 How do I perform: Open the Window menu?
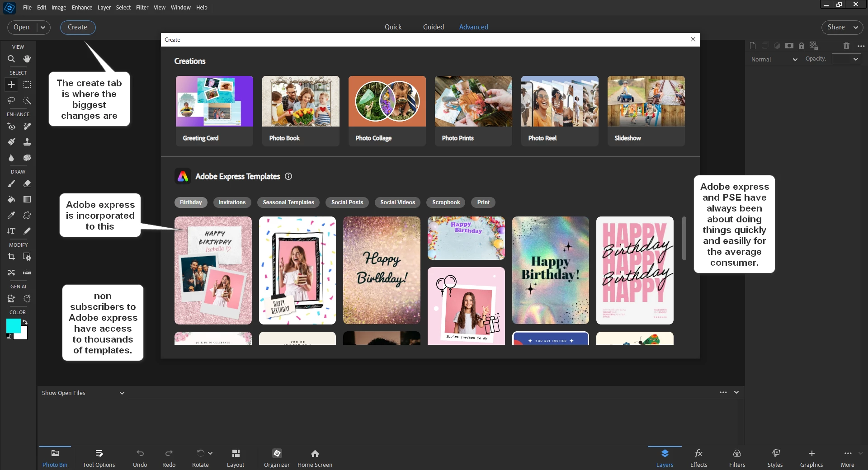click(x=181, y=8)
